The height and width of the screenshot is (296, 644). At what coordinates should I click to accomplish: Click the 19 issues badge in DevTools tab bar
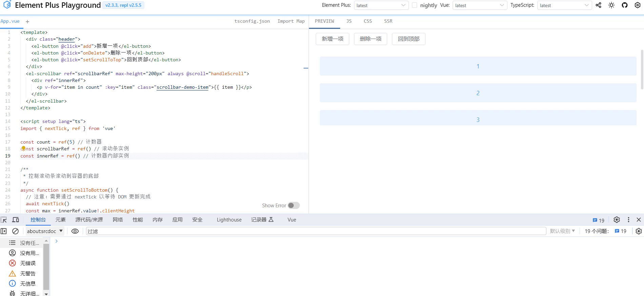pyautogui.click(x=599, y=220)
